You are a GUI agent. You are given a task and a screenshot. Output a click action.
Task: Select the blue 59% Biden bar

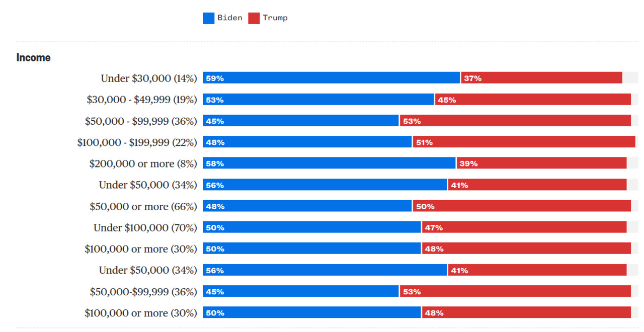point(331,78)
